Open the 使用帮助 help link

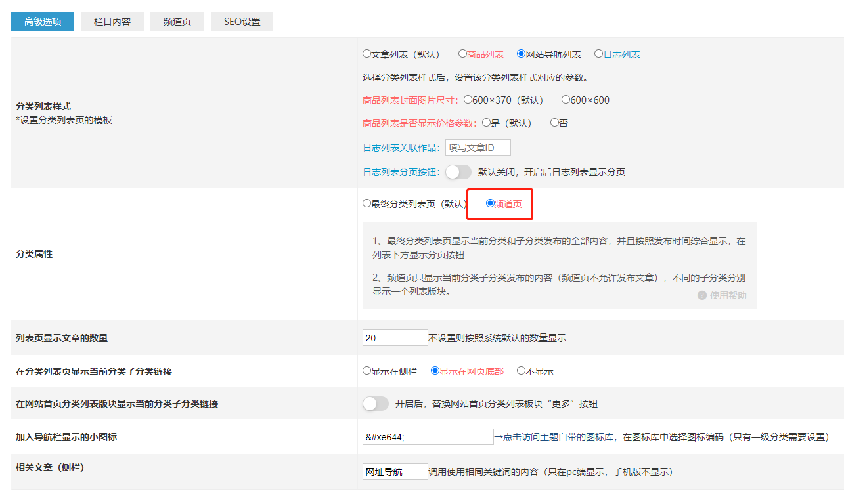tap(728, 295)
